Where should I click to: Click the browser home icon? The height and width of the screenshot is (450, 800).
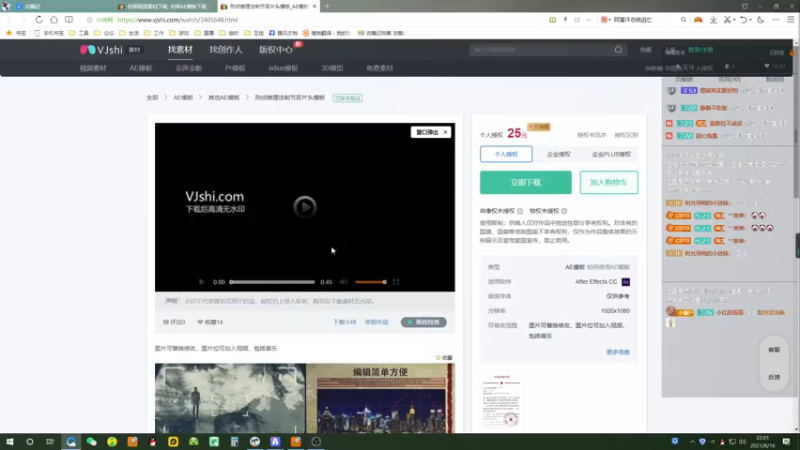click(54, 20)
